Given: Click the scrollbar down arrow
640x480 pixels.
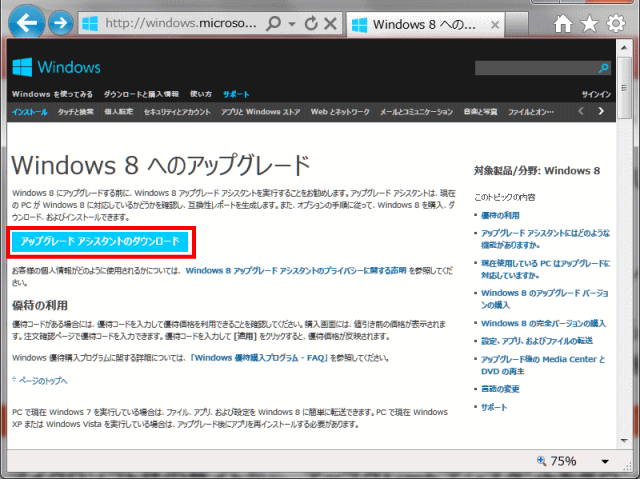Looking at the screenshot, I should click(624, 440).
